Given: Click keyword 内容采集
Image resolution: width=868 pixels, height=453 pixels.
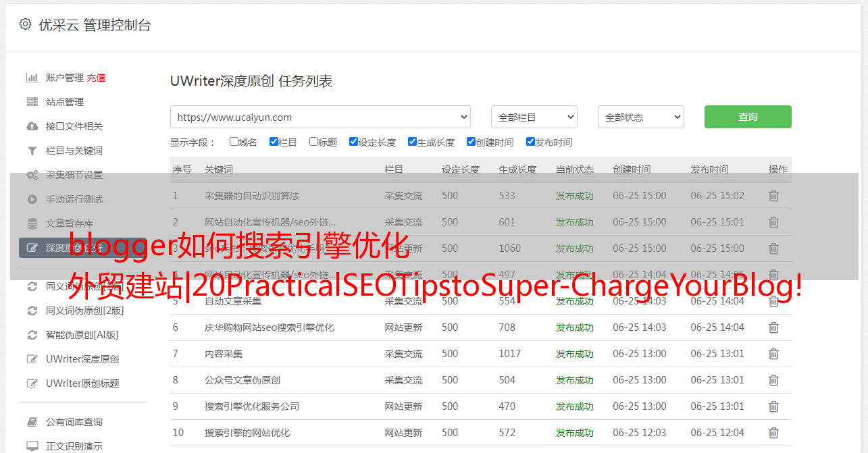Looking at the screenshot, I should 224,354.
